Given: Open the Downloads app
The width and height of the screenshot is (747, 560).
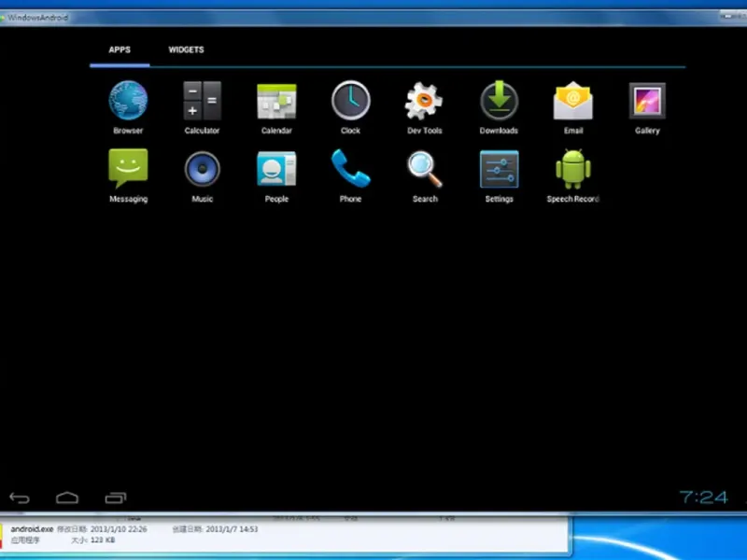Looking at the screenshot, I should pos(499,107).
